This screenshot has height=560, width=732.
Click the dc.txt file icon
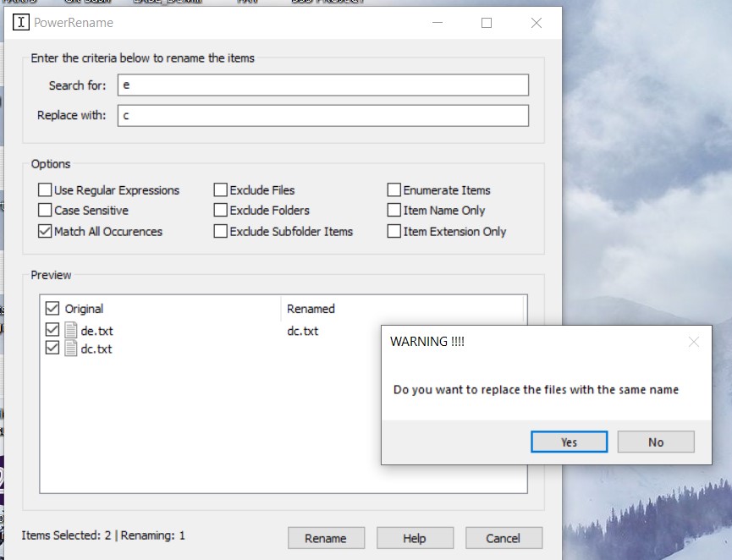(x=70, y=349)
